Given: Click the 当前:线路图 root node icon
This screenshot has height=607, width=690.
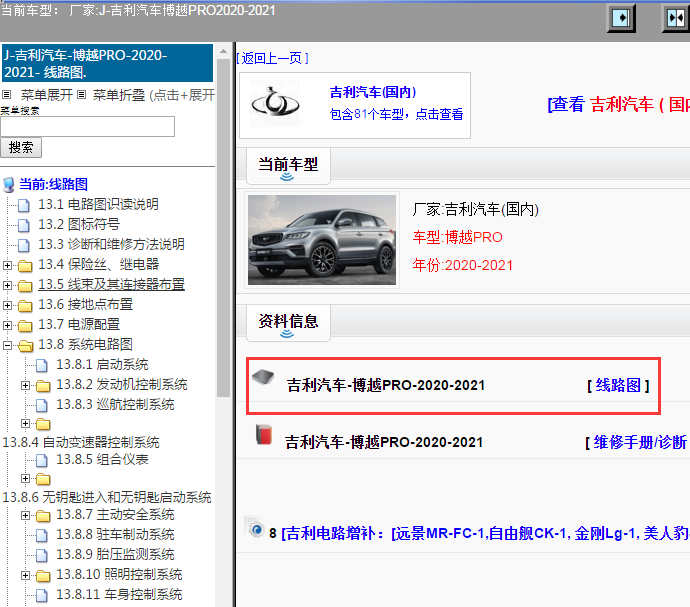Looking at the screenshot, I should 8,185.
